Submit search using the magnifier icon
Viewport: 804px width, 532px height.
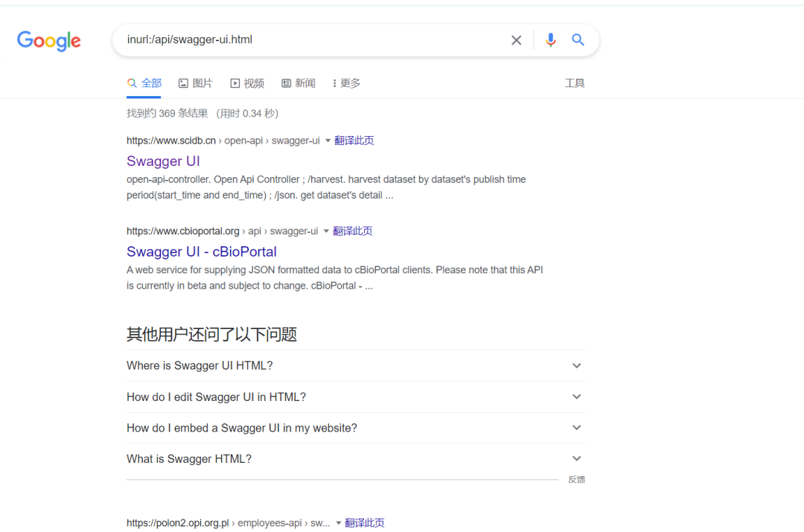pos(578,39)
